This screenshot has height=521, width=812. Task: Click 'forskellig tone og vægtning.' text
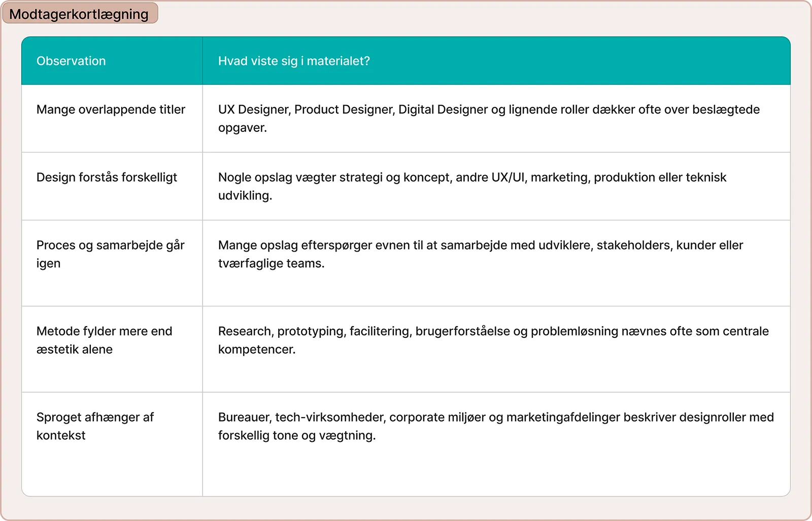point(297,435)
